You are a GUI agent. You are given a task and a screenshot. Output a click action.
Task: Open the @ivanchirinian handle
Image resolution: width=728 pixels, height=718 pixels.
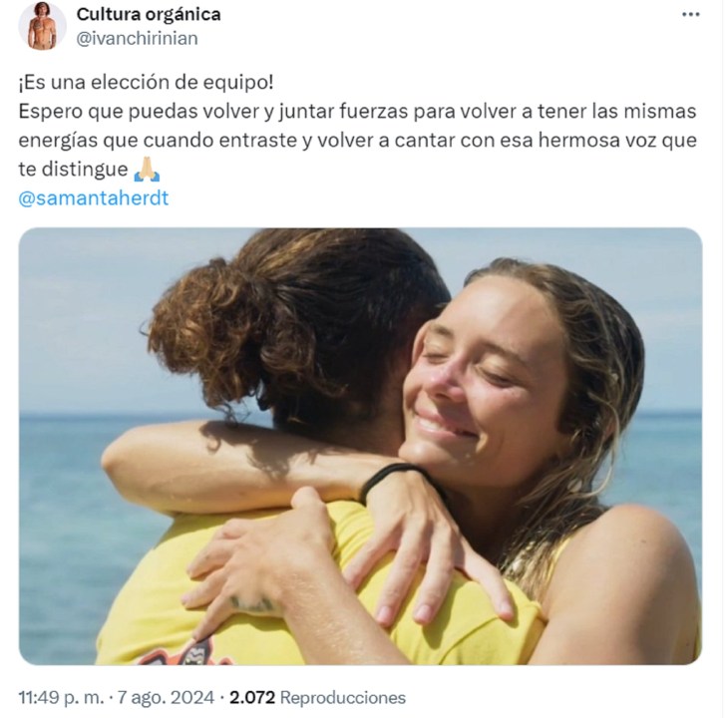(137, 39)
